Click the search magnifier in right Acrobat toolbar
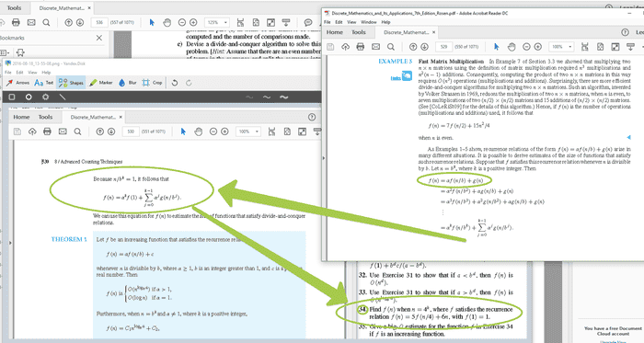 (391, 47)
